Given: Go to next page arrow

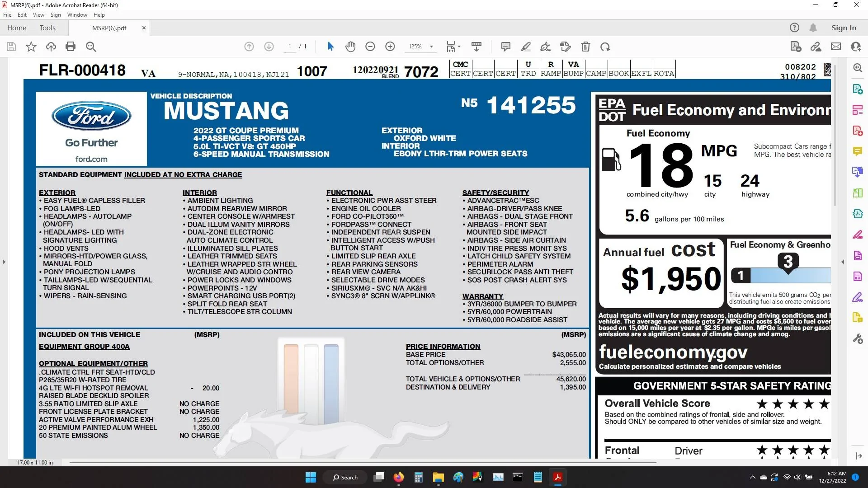Looking at the screenshot, I should [269, 47].
